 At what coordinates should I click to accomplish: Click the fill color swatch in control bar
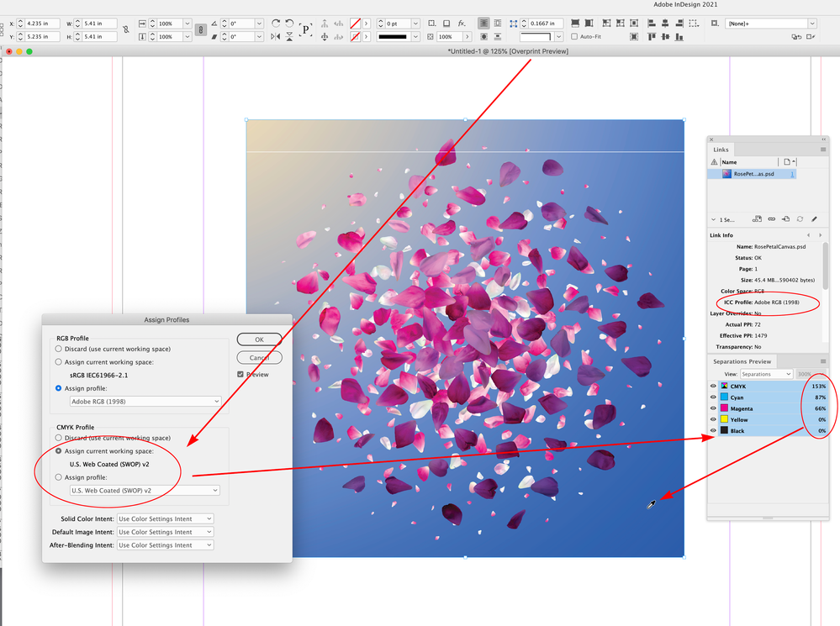pyautogui.click(x=355, y=24)
